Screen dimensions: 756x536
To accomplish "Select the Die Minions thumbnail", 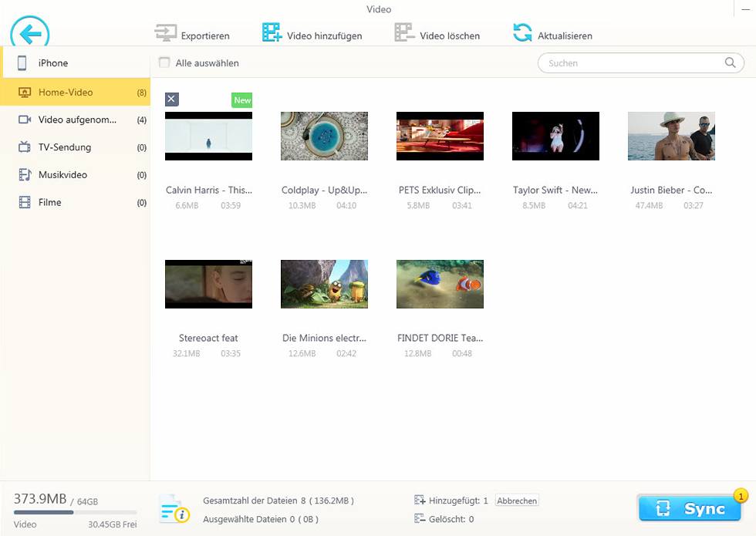I will (324, 284).
